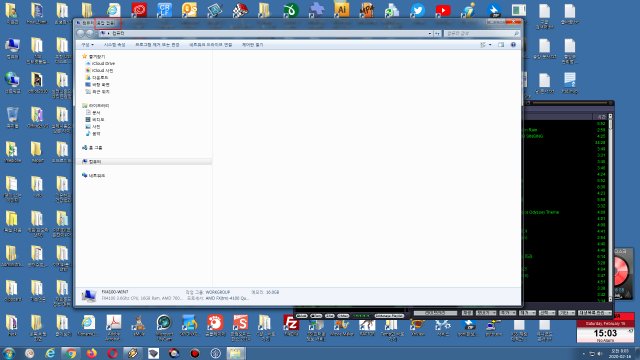The image size is (640, 360).
Task: Open the Twitter desktop shortcut
Action: (418, 10)
